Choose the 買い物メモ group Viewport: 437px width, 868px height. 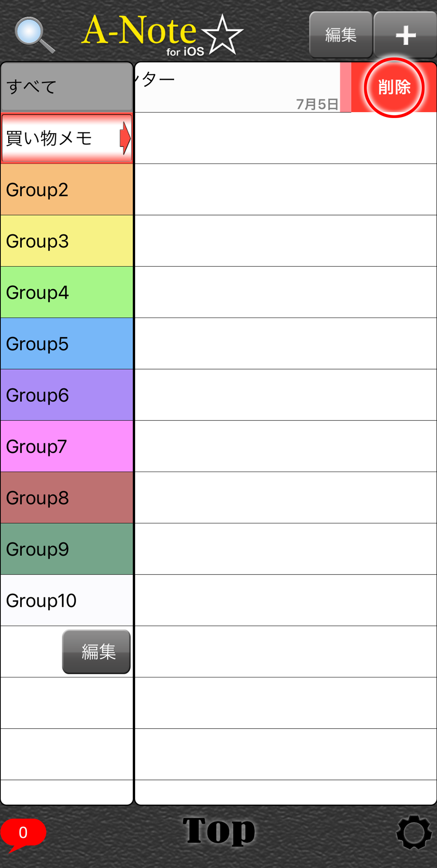click(67, 138)
